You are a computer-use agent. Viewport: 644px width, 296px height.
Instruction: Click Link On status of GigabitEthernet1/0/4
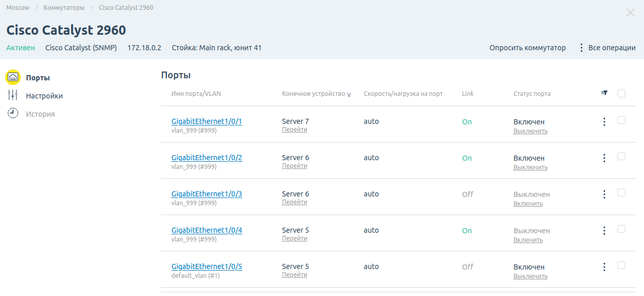467,231
